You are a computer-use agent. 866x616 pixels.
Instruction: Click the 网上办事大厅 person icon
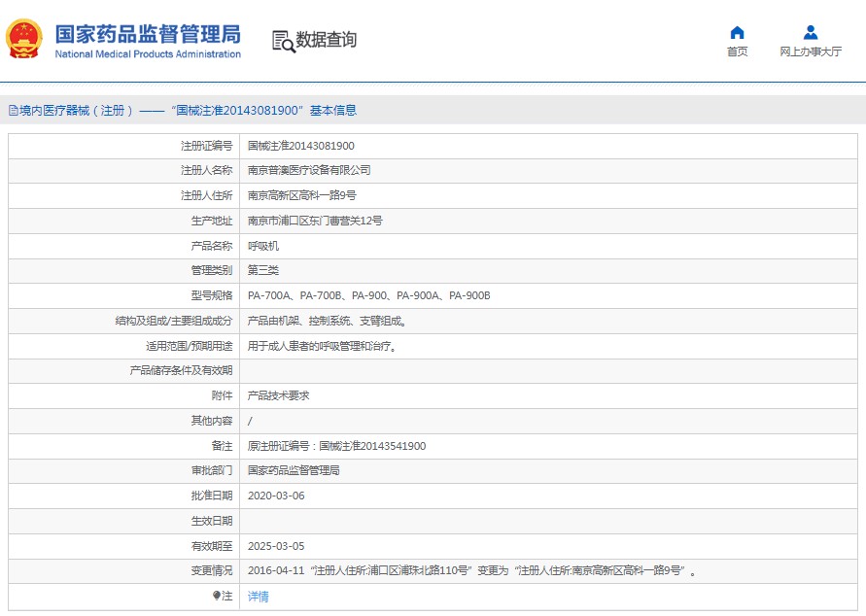coord(810,32)
